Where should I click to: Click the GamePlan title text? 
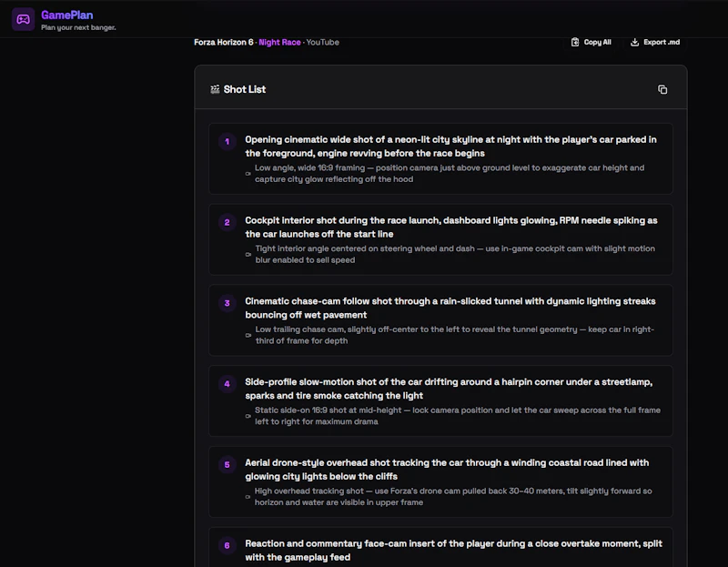pos(66,15)
